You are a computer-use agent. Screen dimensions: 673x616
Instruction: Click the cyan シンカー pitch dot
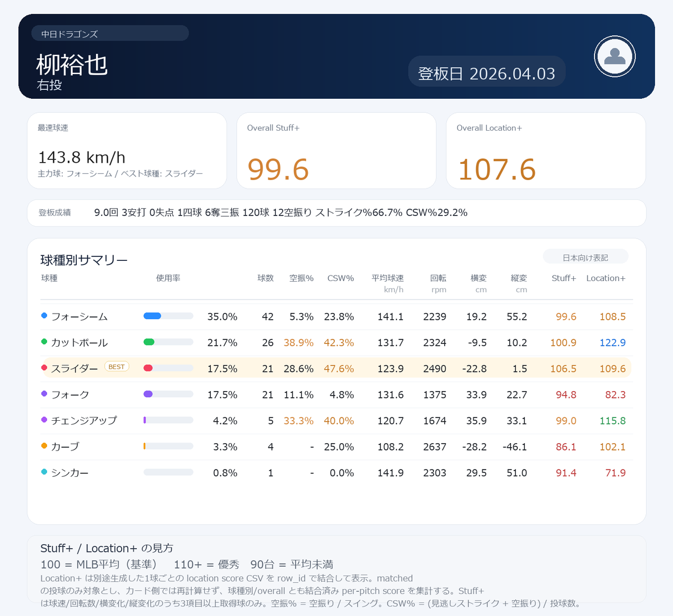click(44, 472)
